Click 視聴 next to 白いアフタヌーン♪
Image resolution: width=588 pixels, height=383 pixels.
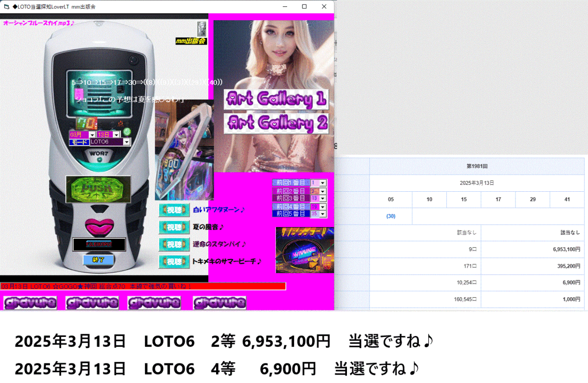[x=174, y=209]
